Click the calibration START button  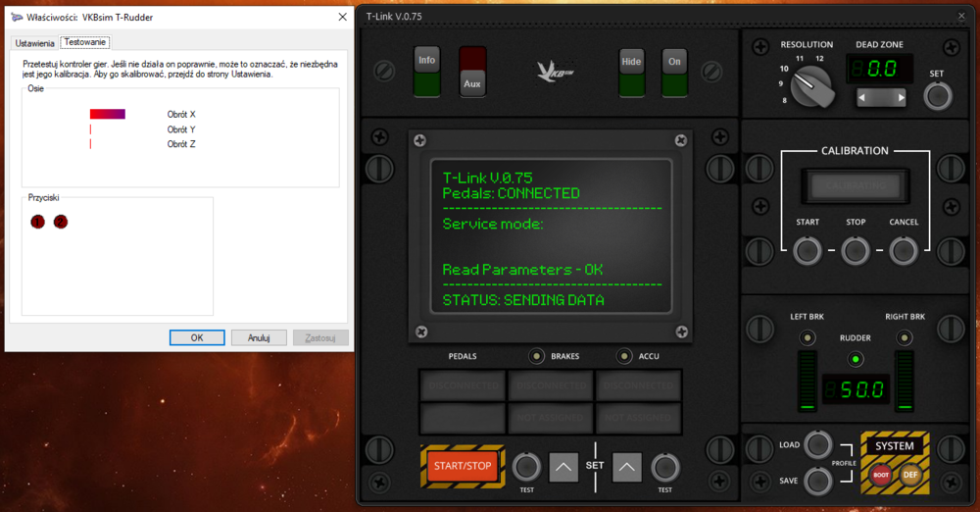coord(807,251)
